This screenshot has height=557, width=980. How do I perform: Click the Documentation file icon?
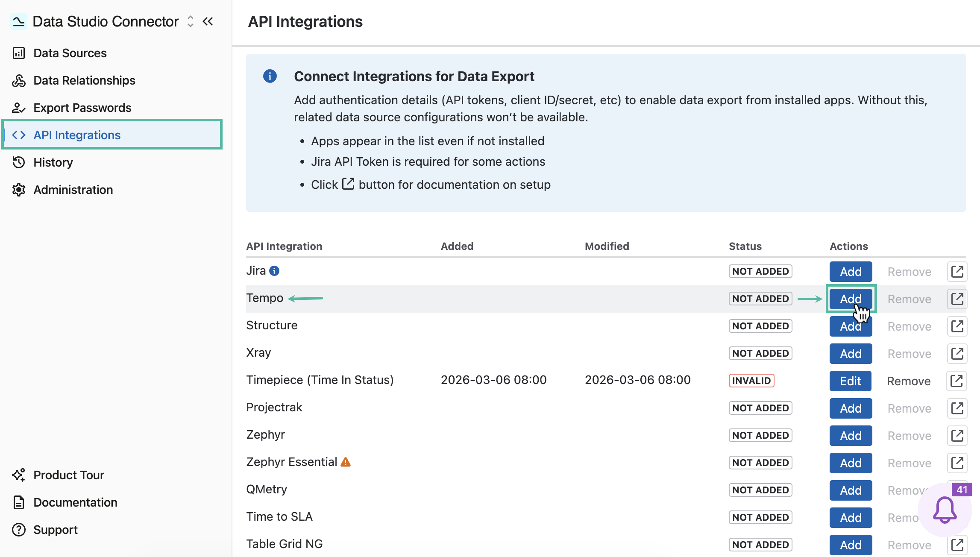(19, 502)
